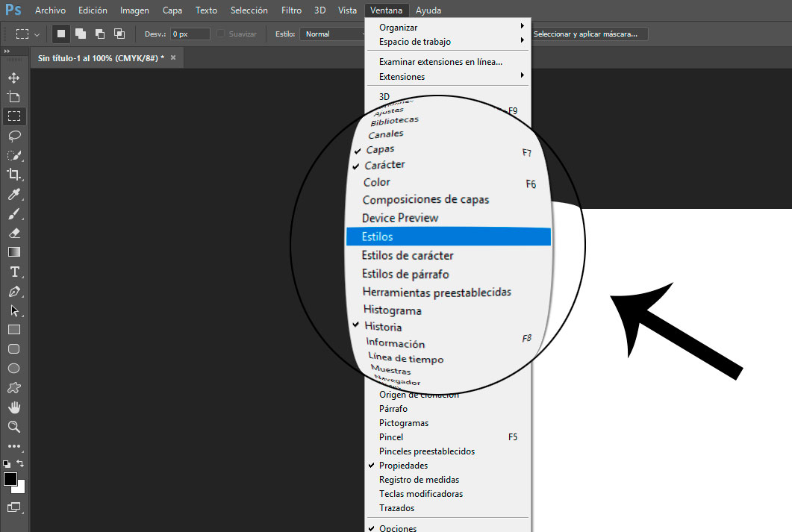Select the Zoom tool
This screenshot has width=792, height=532.
tap(14, 427)
